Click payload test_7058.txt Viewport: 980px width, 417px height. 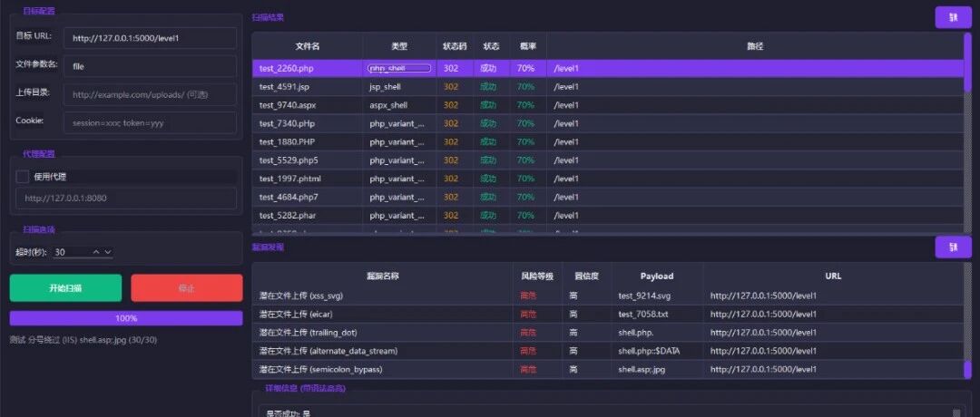tap(643, 314)
